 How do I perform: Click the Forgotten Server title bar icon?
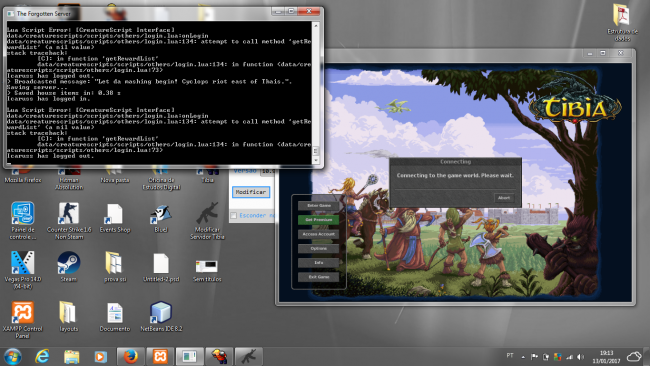click(10, 14)
